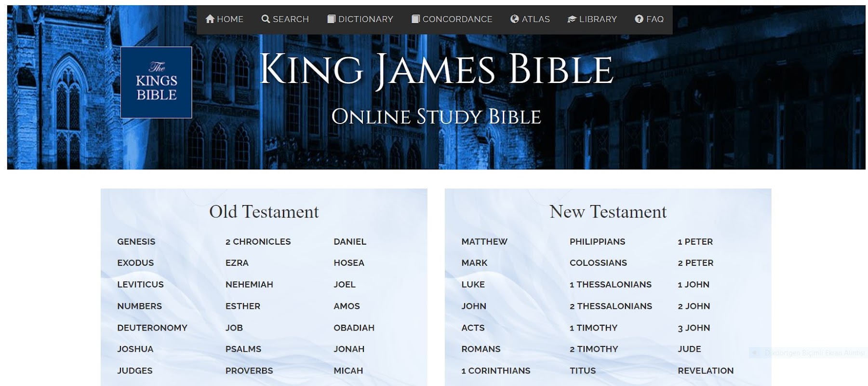Click the globe icon beside ATLAS
Viewport: 868px width, 386px height.
pos(515,19)
